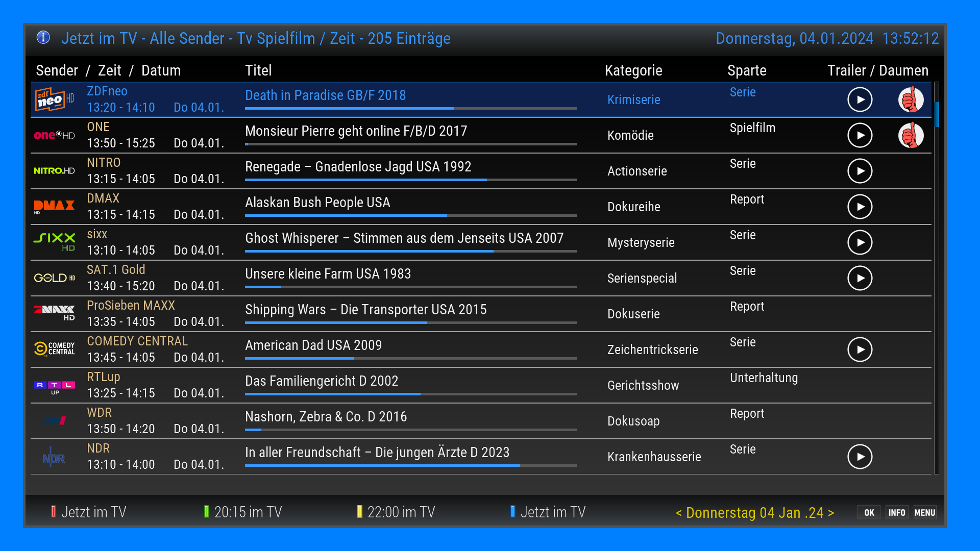This screenshot has width=980, height=551.
Task: Play trailer for Monsieur Pierre geht online
Action: 860,135
